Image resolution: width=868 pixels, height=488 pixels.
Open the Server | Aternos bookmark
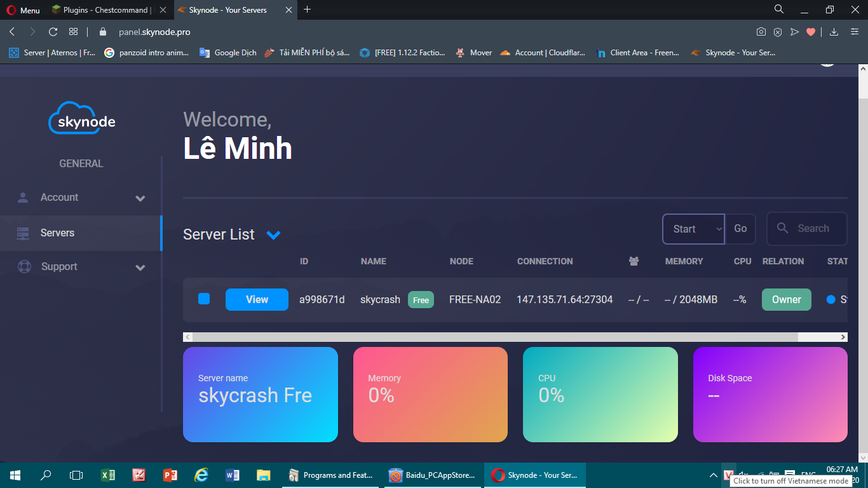52,53
